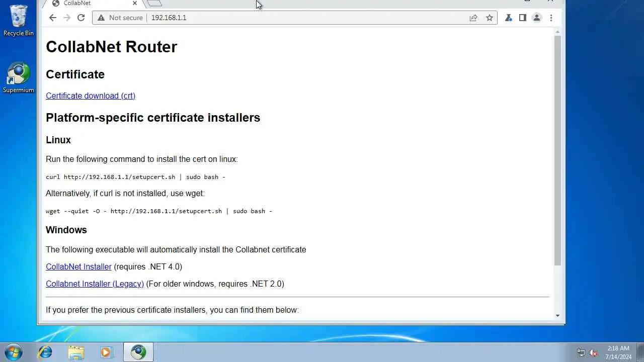Open the Recycle Bin desktop icon
The image size is (644, 362).
(x=19, y=21)
